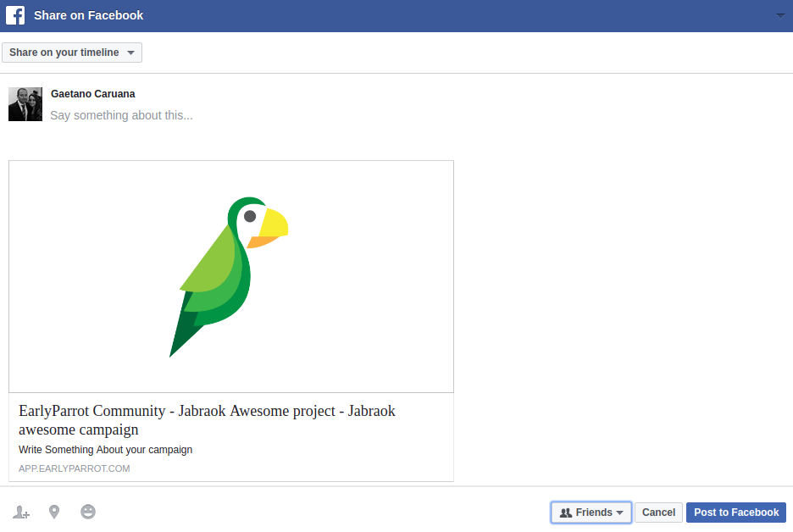Screen dimensions: 793x532
Task: Click the Say something about this field
Action: pos(121,115)
